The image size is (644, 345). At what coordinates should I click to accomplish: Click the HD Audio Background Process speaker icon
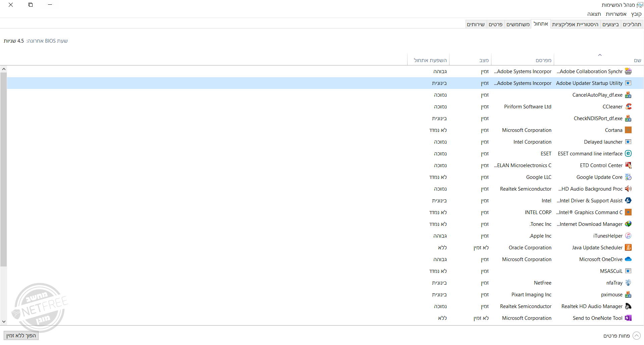coord(628,189)
